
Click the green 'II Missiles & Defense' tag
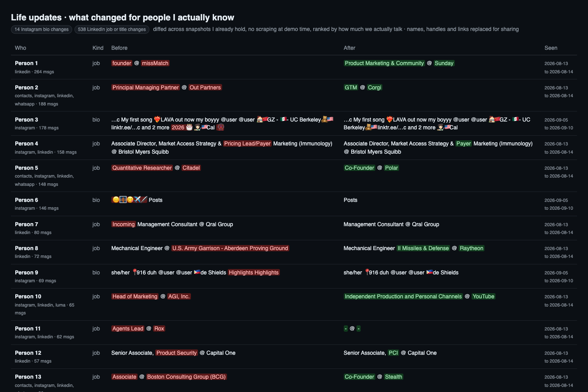click(x=423, y=248)
